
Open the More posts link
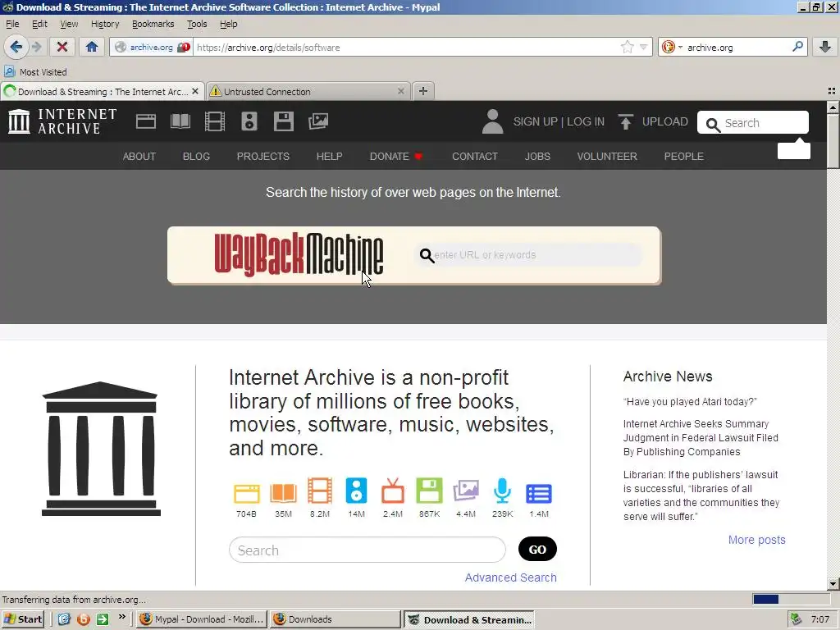click(756, 540)
